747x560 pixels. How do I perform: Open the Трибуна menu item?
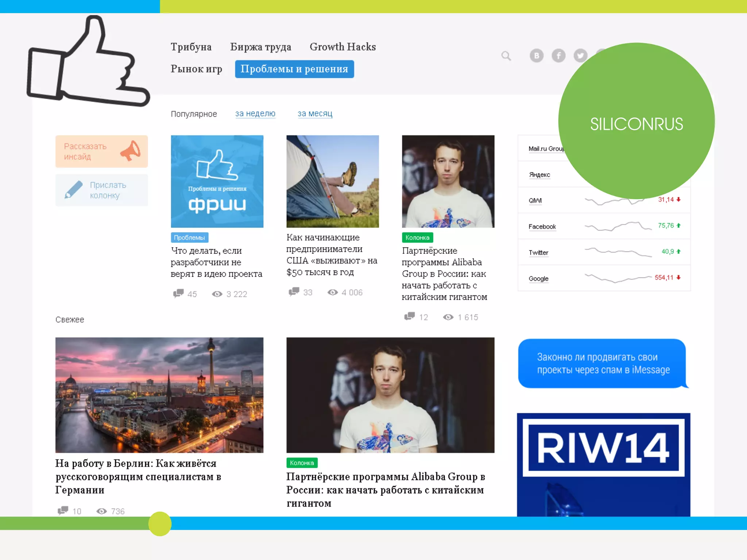tap(191, 47)
